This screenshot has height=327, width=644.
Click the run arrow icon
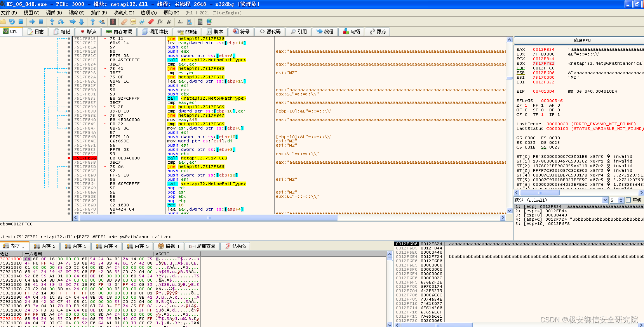(x=32, y=22)
